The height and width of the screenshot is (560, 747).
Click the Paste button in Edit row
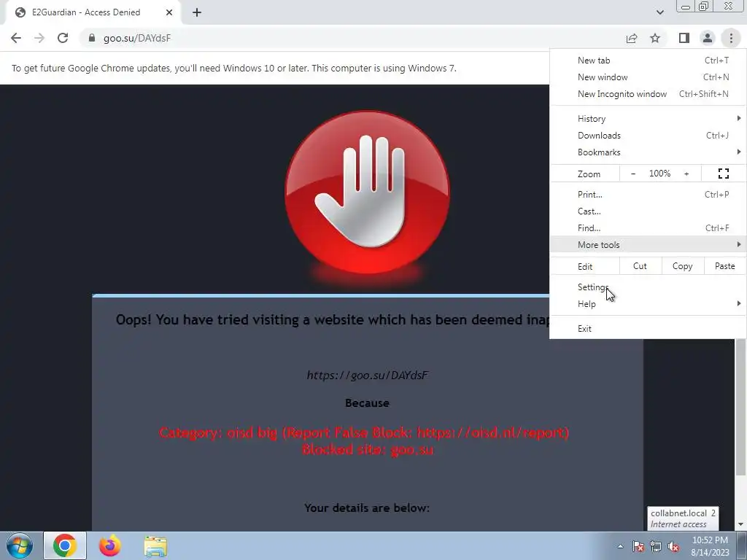pyautogui.click(x=724, y=266)
